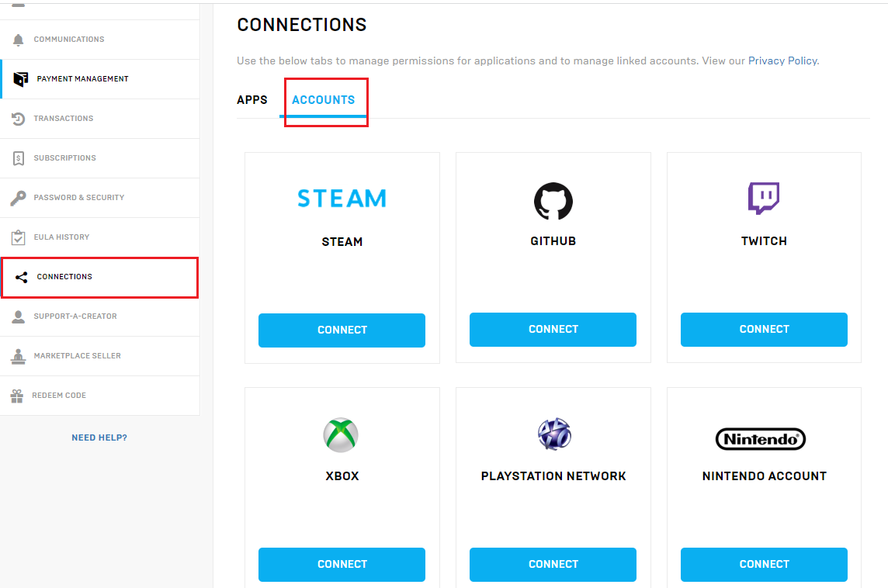Click the Xbox logo icon
The image size is (888, 588).
[341, 434]
